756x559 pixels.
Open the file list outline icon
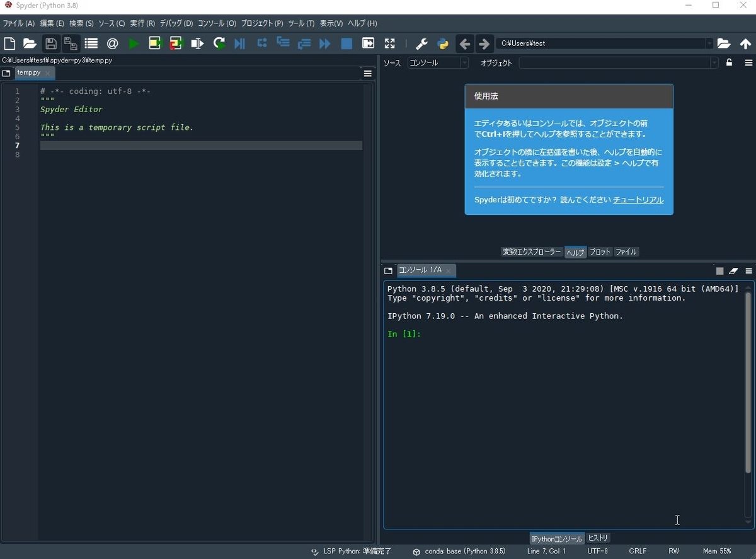click(x=91, y=43)
